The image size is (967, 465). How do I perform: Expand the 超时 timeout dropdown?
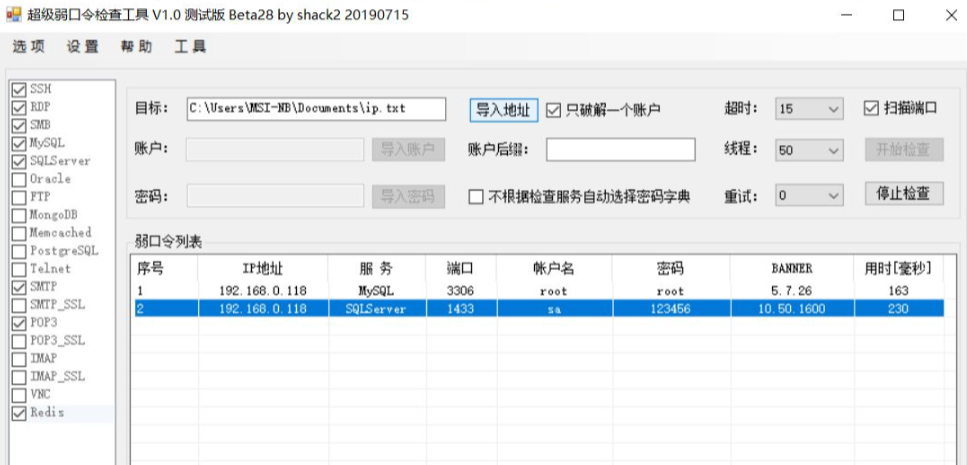pos(834,109)
